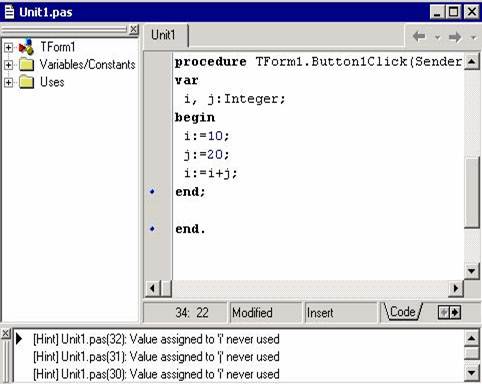Click the Uses folder icon
482x384 pixels.
(x=26, y=82)
